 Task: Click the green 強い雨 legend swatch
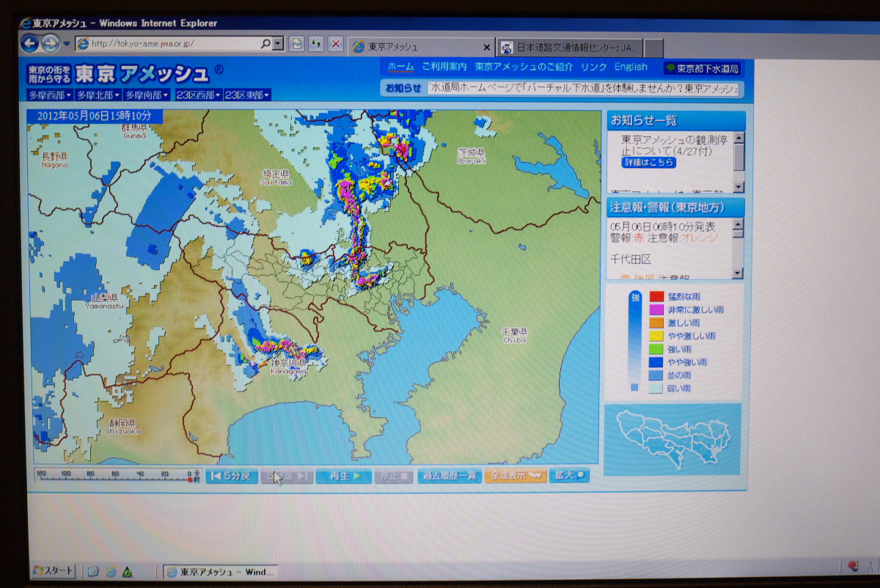(656, 349)
